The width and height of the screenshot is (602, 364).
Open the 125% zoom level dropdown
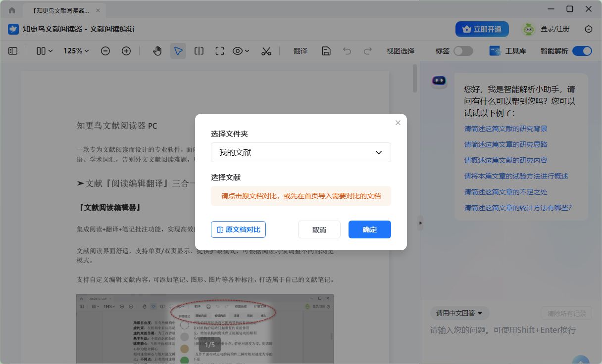(x=76, y=51)
